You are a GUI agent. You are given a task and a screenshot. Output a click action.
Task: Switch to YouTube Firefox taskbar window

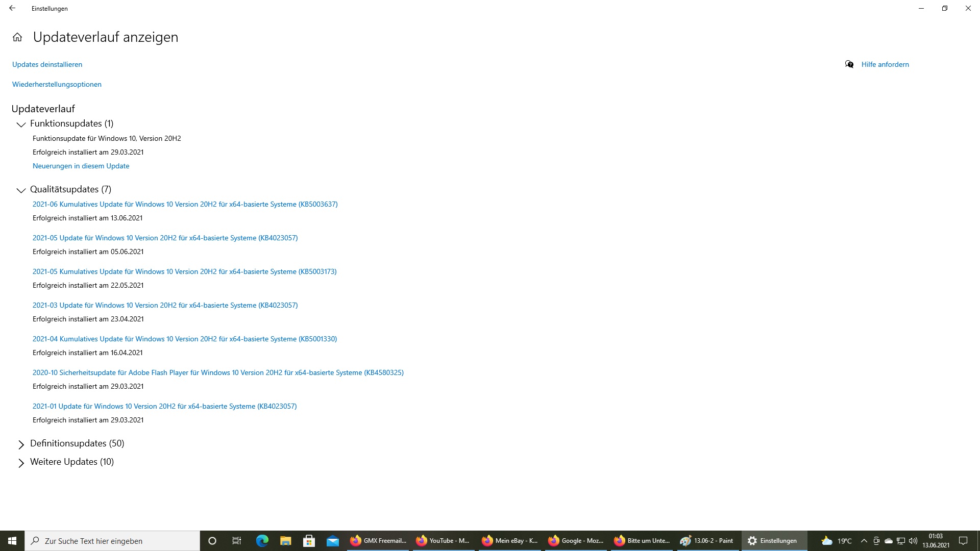[x=442, y=541]
